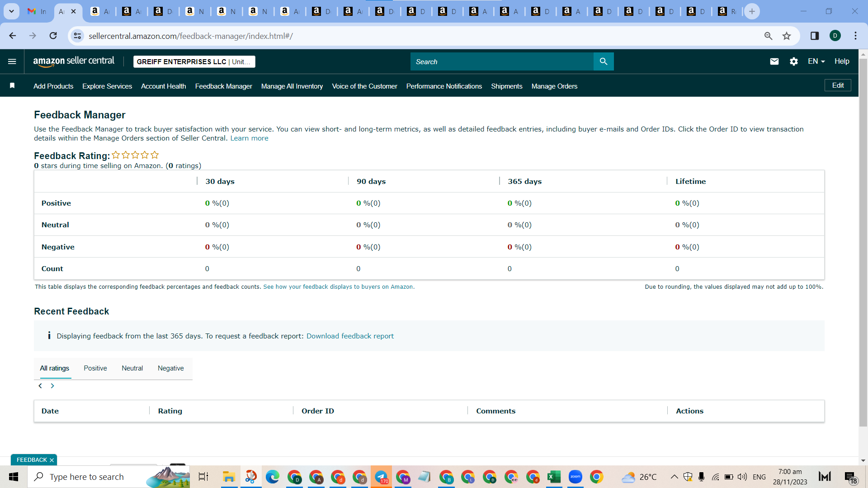Open Telegram from taskbar
This screenshot has width=868, height=488.
pos(381,477)
